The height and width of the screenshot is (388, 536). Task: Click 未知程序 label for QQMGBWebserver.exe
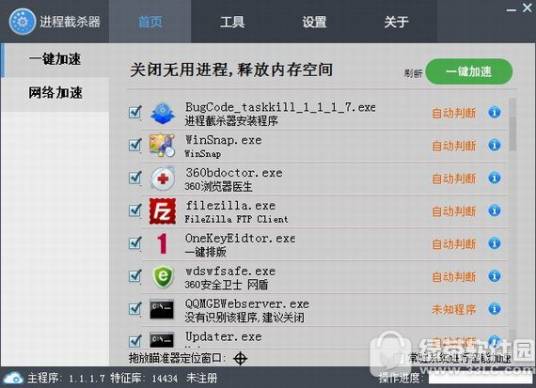point(454,310)
